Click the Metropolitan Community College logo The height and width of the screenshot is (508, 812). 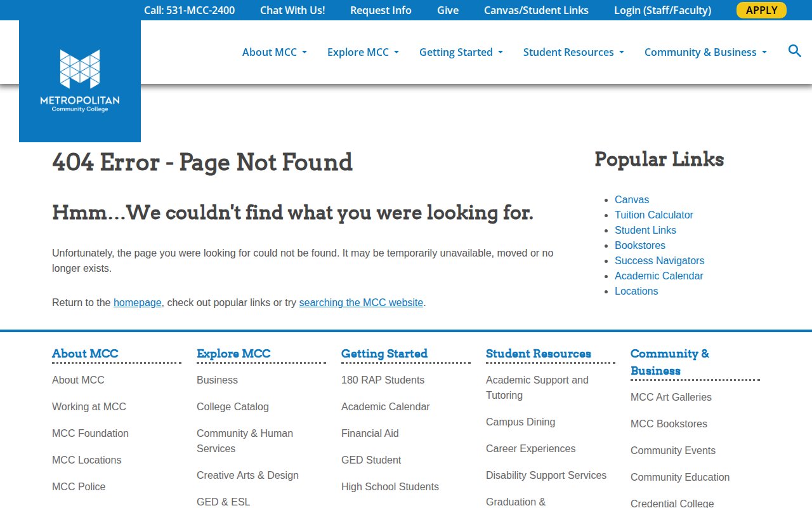pos(80,81)
